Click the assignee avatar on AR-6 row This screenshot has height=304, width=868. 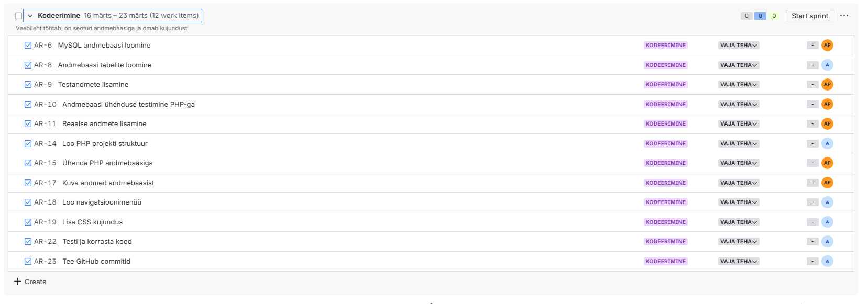click(827, 46)
